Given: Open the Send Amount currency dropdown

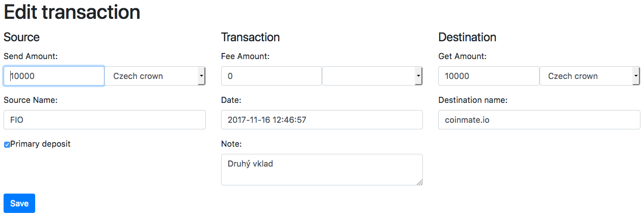Looking at the screenshot, I should [x=155, y=76].
